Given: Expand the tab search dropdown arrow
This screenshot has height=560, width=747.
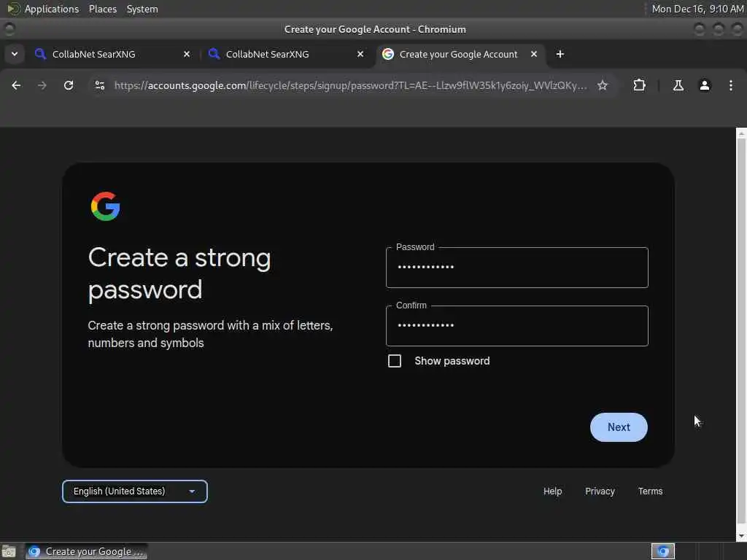Looking at the screenshot, I should (x=15, y=54).
